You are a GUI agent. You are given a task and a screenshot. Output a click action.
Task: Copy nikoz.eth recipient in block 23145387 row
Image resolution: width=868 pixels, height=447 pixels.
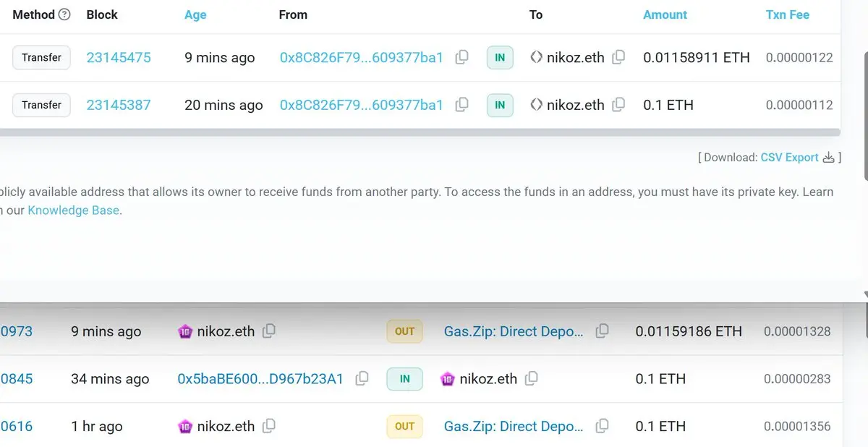pos(618,105)
